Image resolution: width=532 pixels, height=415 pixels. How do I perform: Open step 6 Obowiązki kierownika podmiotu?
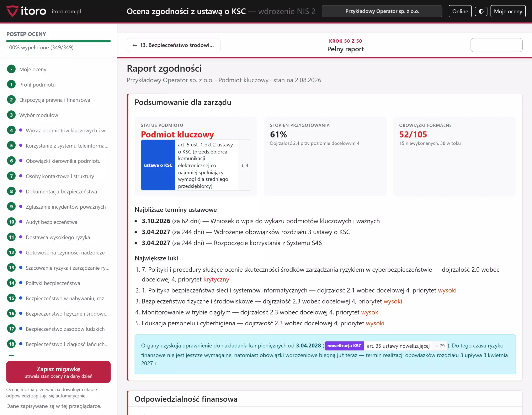click(x=58, y=161)
